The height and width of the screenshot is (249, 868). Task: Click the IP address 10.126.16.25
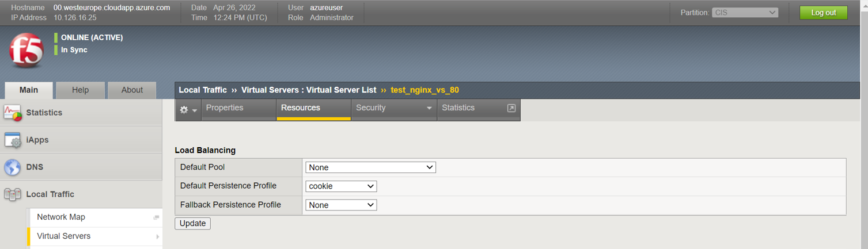point(75,18)
